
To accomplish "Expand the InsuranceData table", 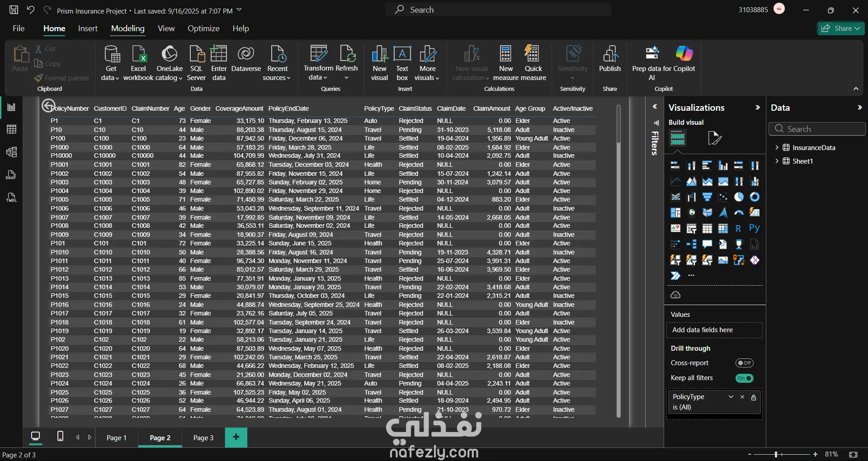I will 777,147.
